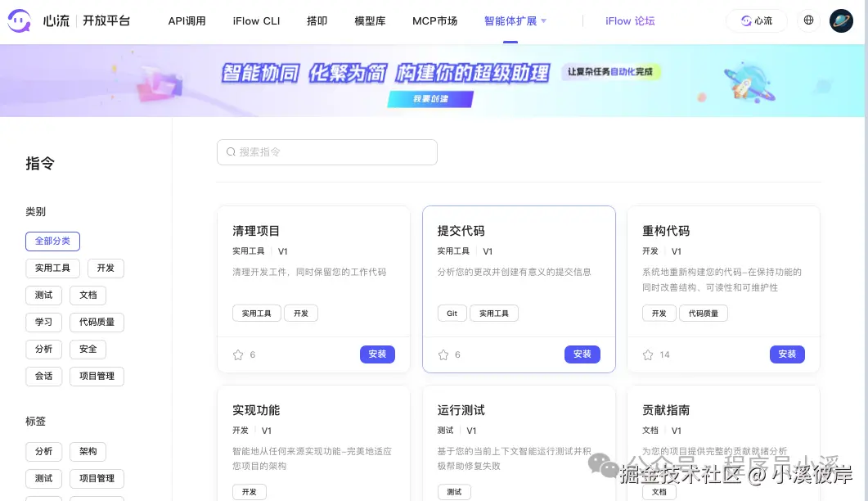The height and width of the screenshot is (501, 868).
Task: Favorite the 重构代码 card via its star icon
Action: coord(648,354)
